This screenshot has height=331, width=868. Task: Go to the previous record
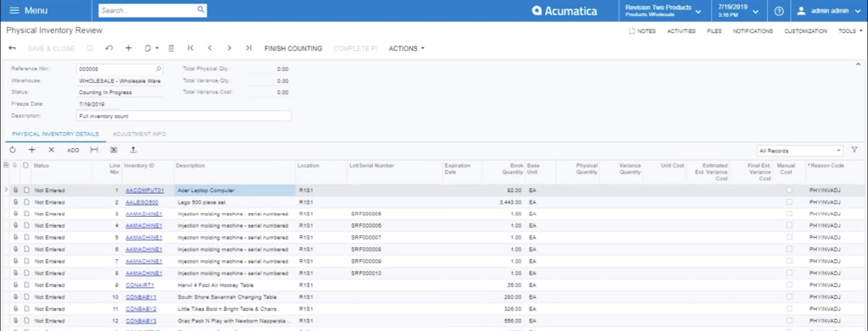[210, 48]
